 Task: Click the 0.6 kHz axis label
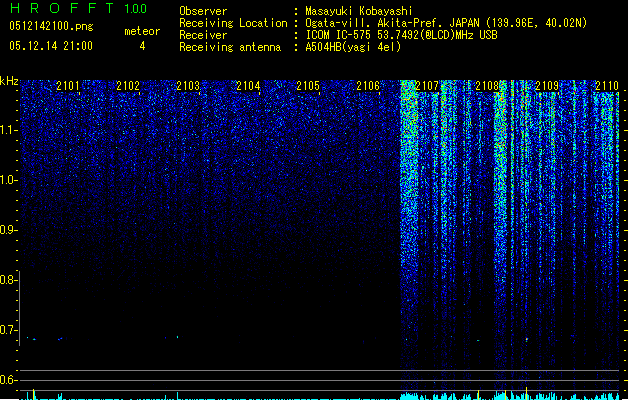[x=8, y=380]
